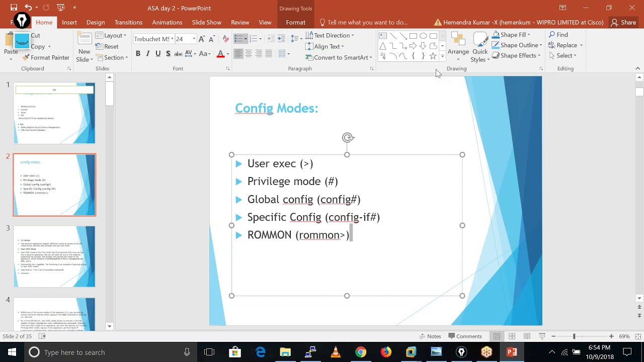This screenshot has height=362, width=644.
Task: Click the Bullets list icon
Action: 238,39
